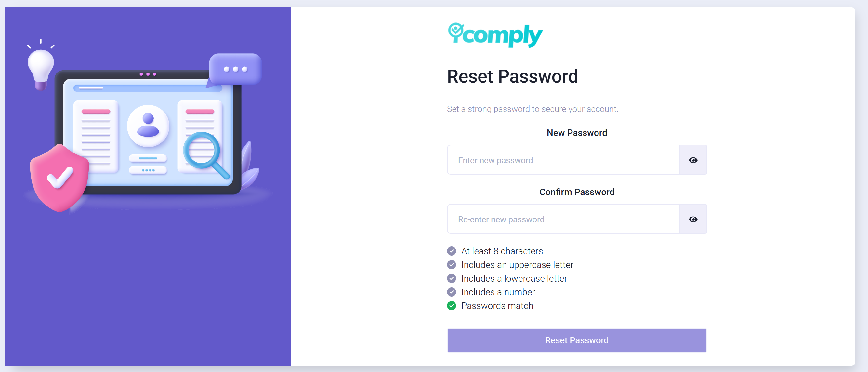Click the lowercase letter requirement check icon
Viewport: 868px width, 372px height.
pos(452,278)
